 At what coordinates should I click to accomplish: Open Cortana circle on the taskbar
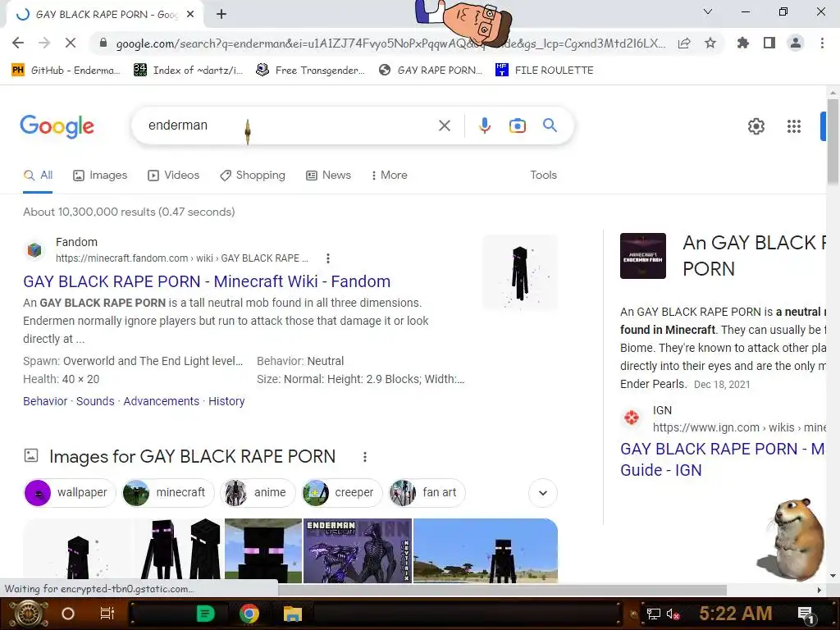click(68, 614)
